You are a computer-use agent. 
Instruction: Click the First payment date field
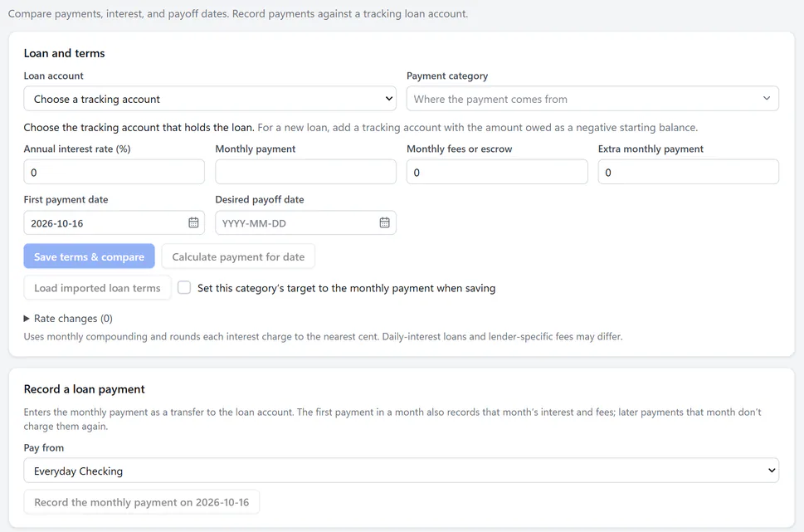(x=114, y=222)
